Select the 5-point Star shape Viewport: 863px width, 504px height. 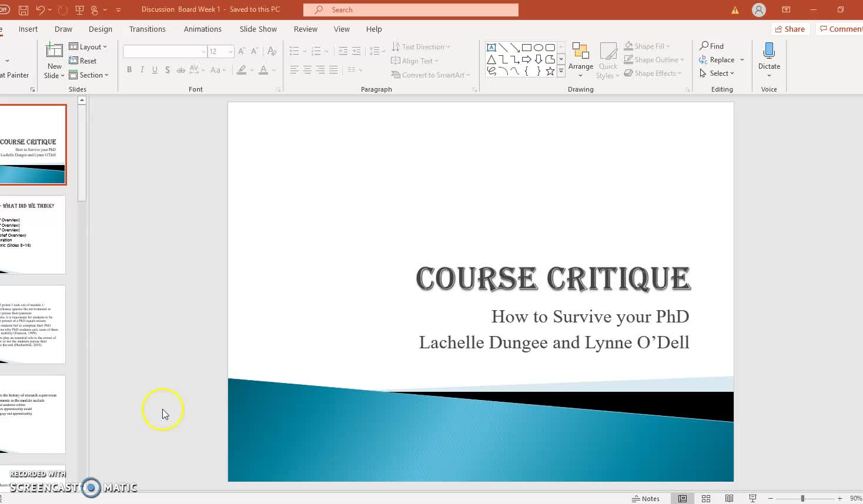550,71
